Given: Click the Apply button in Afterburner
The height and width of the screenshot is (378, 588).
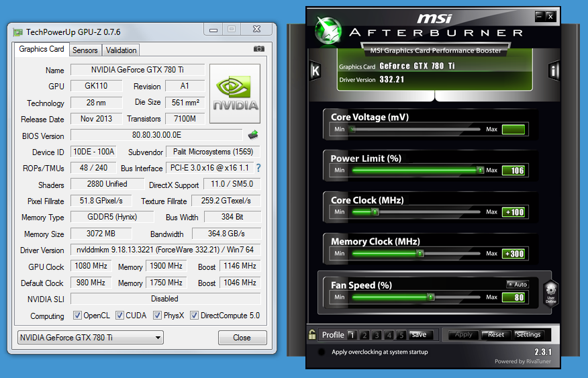Looking at the screenshot, I should tap(464, 334).
